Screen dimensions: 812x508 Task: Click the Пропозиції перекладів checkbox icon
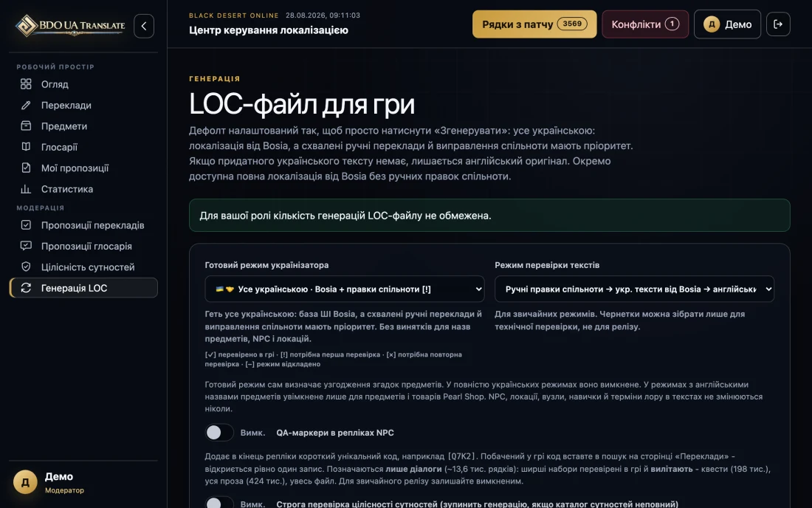tap(26, 225)
